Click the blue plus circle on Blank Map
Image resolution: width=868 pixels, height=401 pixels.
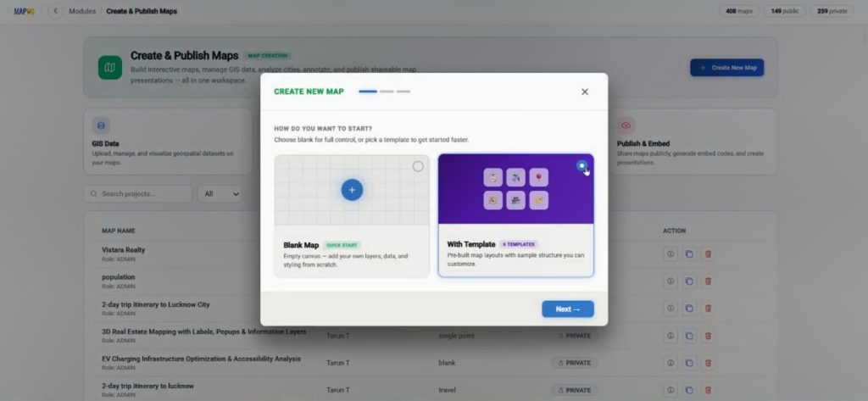352,190
